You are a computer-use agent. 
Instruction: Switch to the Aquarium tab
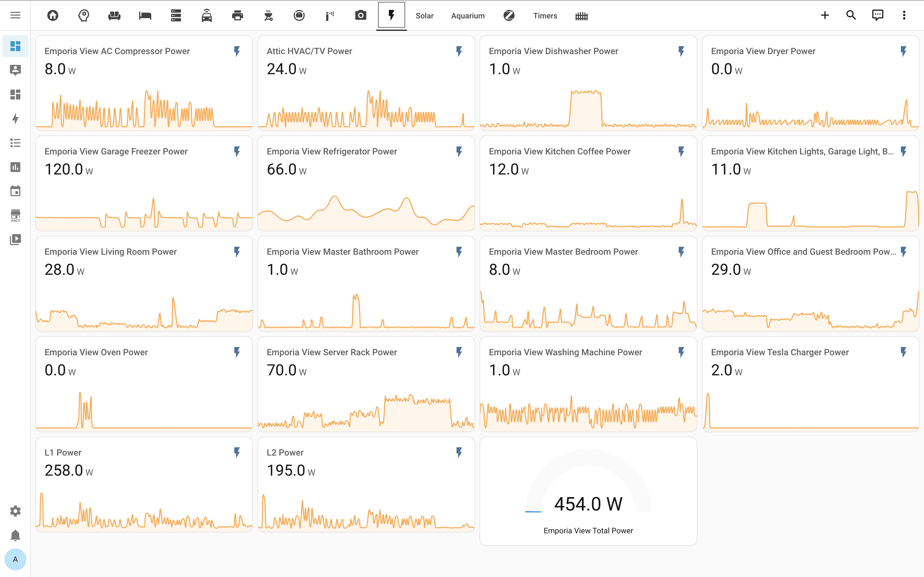468,16
